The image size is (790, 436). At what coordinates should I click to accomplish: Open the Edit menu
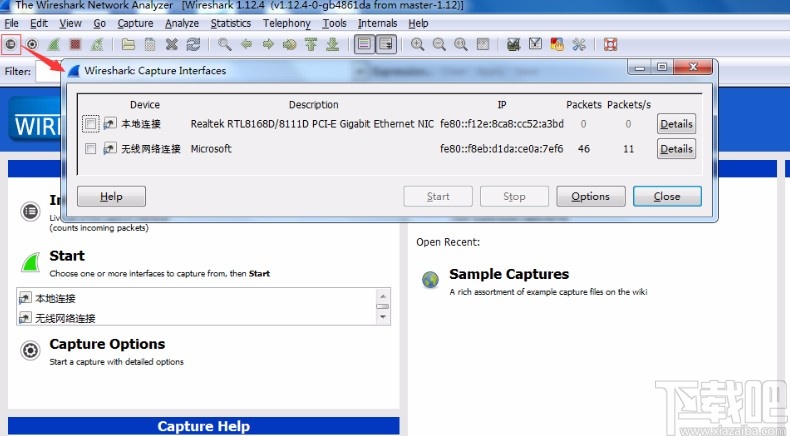pyautogui.click(x=39, y=23)
